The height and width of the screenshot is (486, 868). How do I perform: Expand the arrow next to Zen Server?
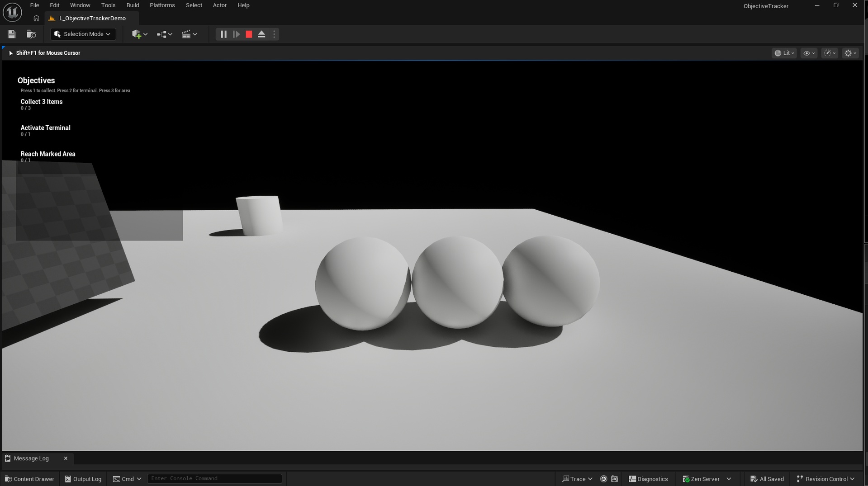pyautogui.click(x=729, y=479)
